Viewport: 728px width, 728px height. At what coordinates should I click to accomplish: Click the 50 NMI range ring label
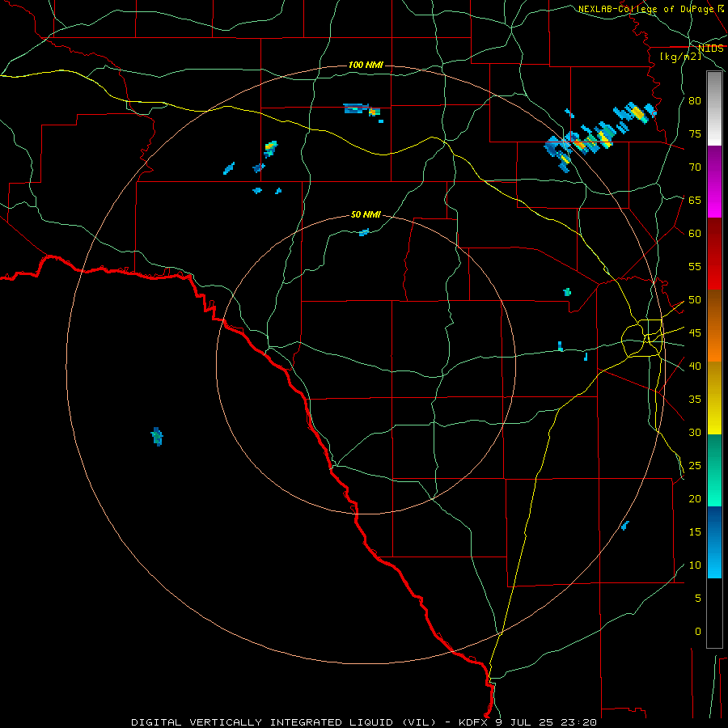366,214
